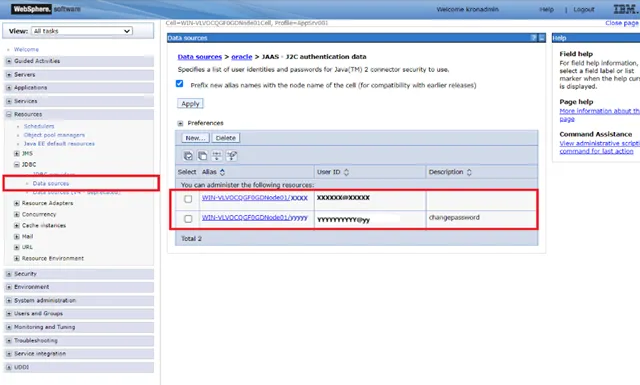
Task: Sort table by Alias column arrows
Action: click(222, 172)
